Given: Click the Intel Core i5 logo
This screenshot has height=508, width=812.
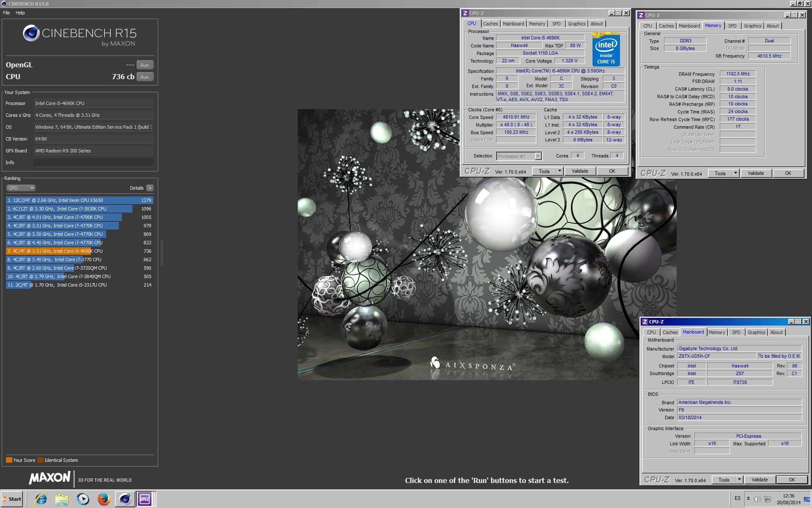Looking at the screenshot, I should (x=606, y=50).
